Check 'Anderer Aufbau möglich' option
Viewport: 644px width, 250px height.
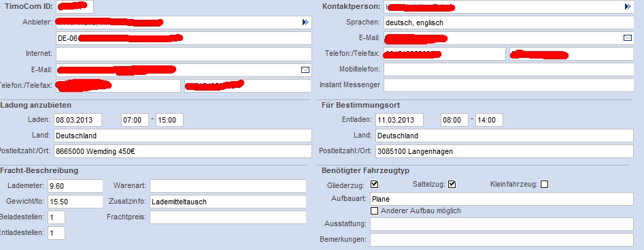[x=374, y=210]
